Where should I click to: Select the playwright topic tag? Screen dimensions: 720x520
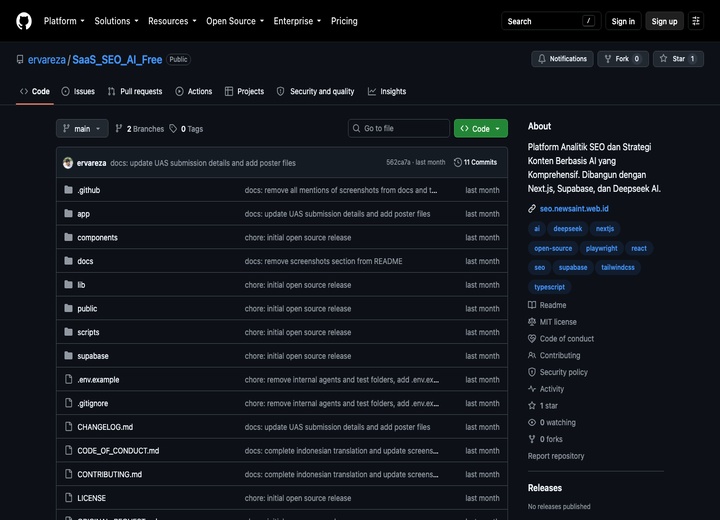coord(602,249)
